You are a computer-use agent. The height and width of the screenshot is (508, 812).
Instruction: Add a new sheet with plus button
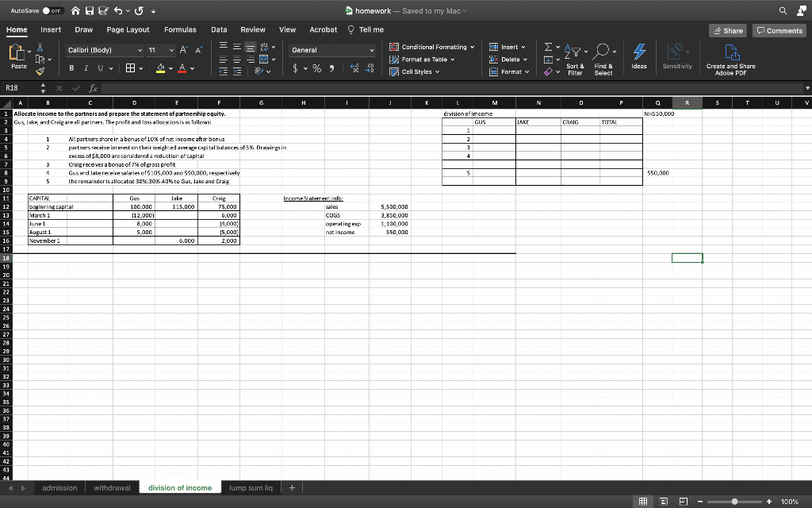click(x=292, y=488)
